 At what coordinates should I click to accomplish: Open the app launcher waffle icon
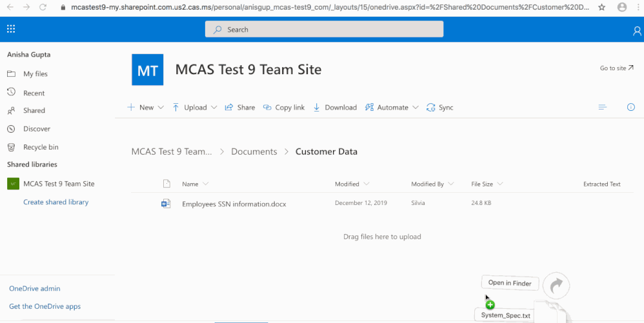point(11,29)
